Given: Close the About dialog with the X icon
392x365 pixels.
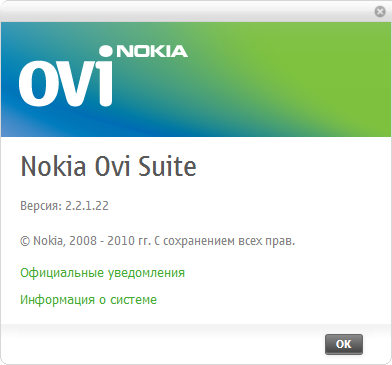Looking at the screenshot, I should [x=380, y=11].
